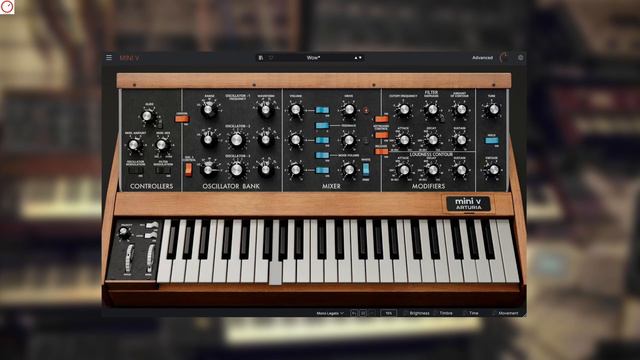Click the Noise Volume knob in Mixer
Screen dimensions: 640x360
click(x=349, y=170)
